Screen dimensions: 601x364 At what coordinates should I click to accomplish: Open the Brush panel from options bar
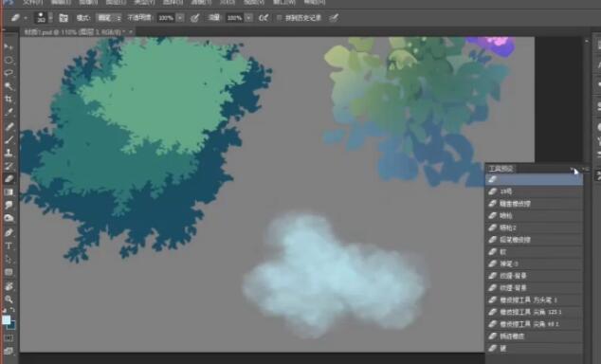click(64, 18)
